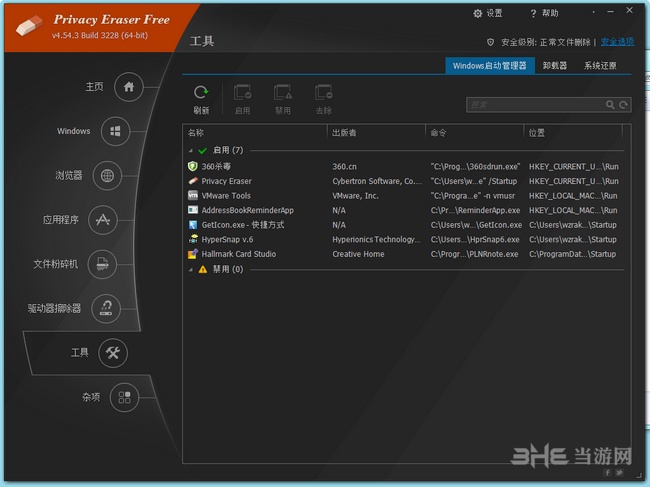
Task: Click the 启用 enable toolbar icon
Action: click(243, 92)
